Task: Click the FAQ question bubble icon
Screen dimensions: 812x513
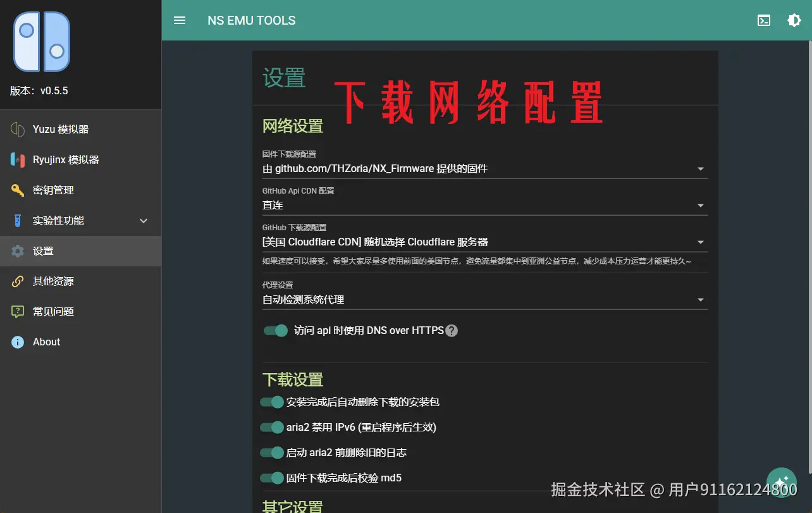Action: tap(18, 311)
